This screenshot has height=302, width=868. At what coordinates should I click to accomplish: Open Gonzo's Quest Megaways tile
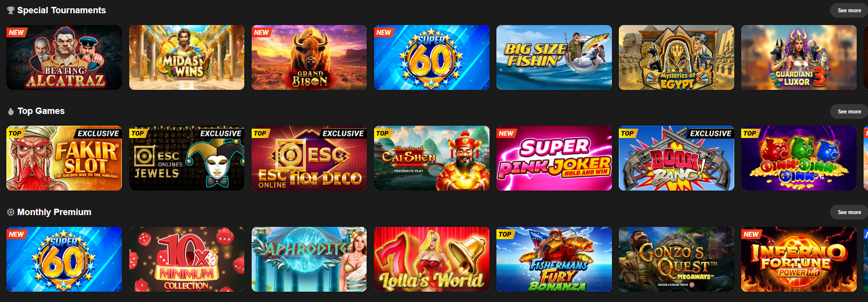click(676, 259)
